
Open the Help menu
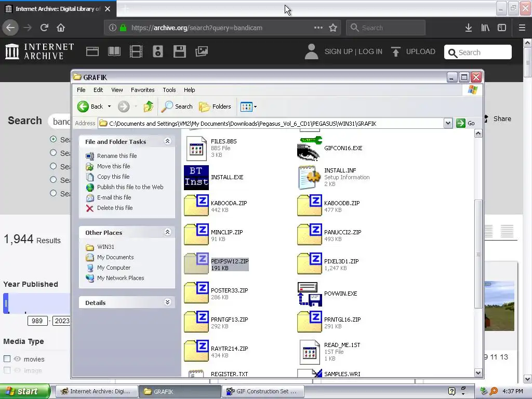pos(189,90)
